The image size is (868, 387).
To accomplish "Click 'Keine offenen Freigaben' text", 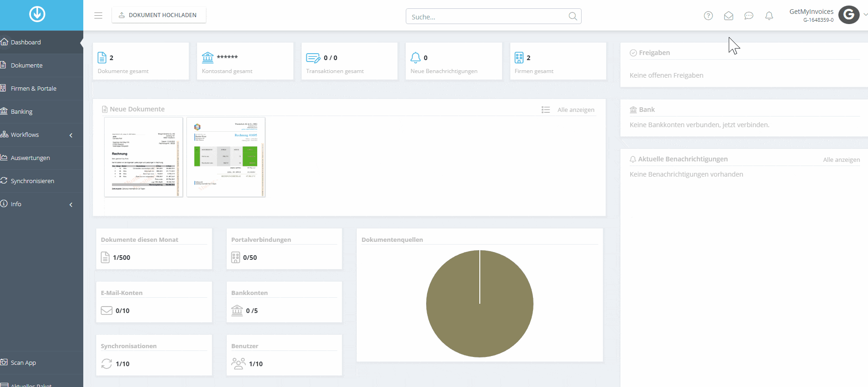I will coord(666,75).
